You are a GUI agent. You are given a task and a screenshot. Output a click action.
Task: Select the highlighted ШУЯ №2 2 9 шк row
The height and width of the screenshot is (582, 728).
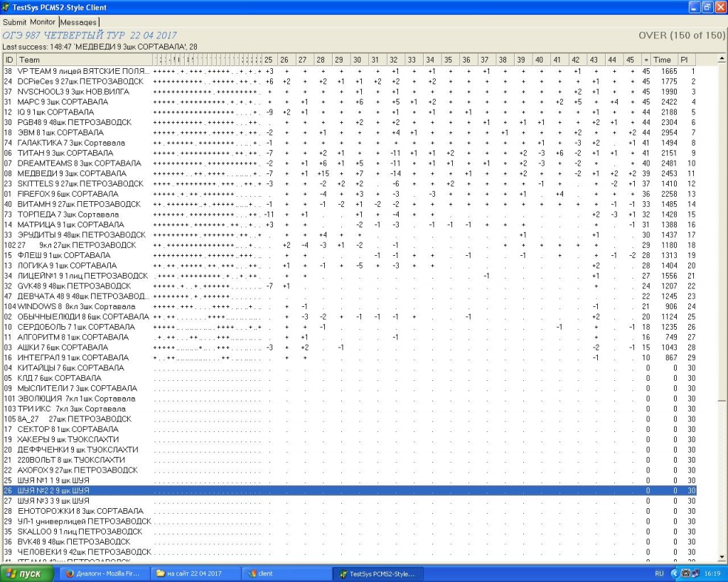349,490
